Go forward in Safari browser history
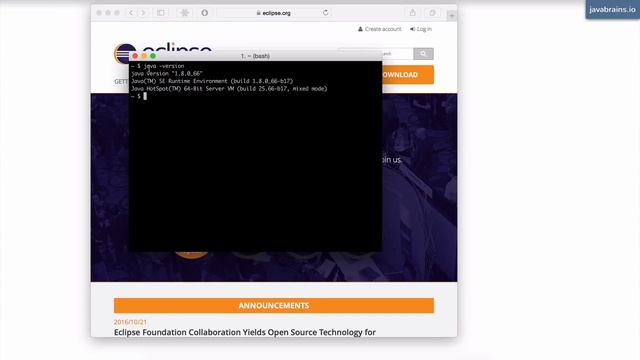640x360 pixels. (143, 13)
